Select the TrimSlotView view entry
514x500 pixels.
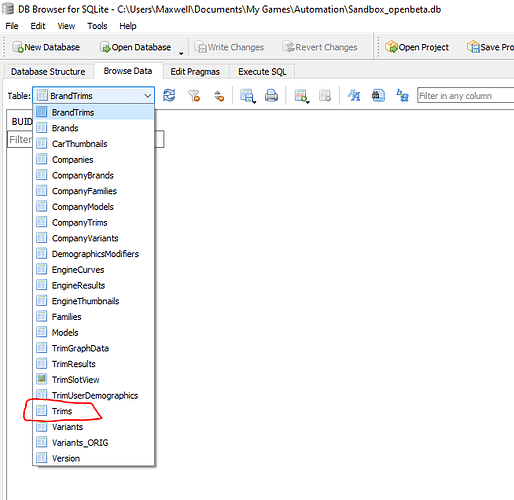click(93, 380)
